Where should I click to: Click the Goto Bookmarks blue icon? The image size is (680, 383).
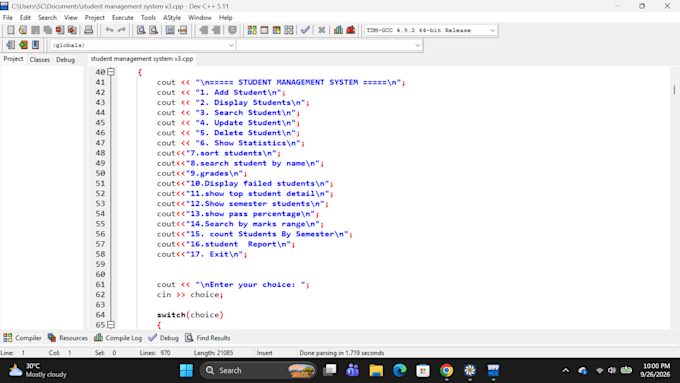[x=35, y=45]
